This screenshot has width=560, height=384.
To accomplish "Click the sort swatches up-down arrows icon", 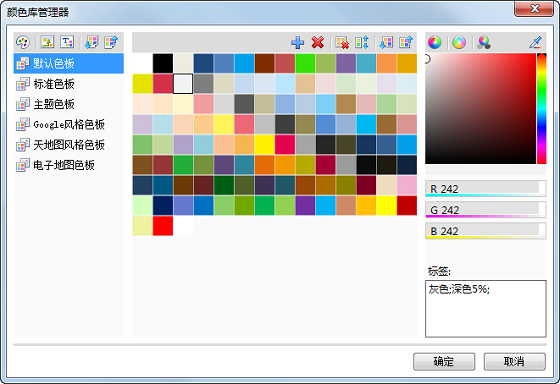I will [362, 43].
